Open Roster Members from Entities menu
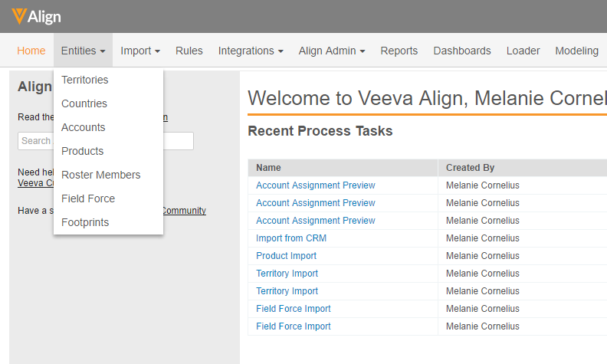 pyautogui.click(x=101, y=175)
